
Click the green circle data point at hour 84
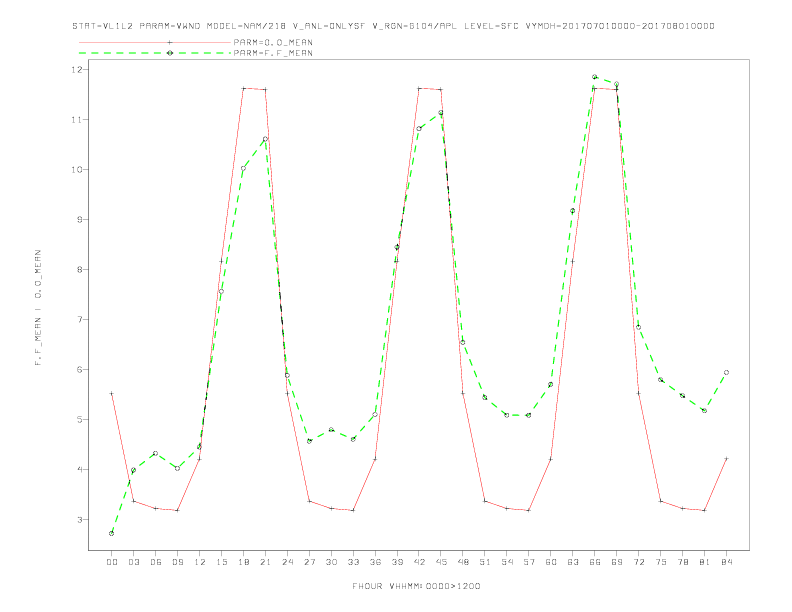(x=726, y=373)
